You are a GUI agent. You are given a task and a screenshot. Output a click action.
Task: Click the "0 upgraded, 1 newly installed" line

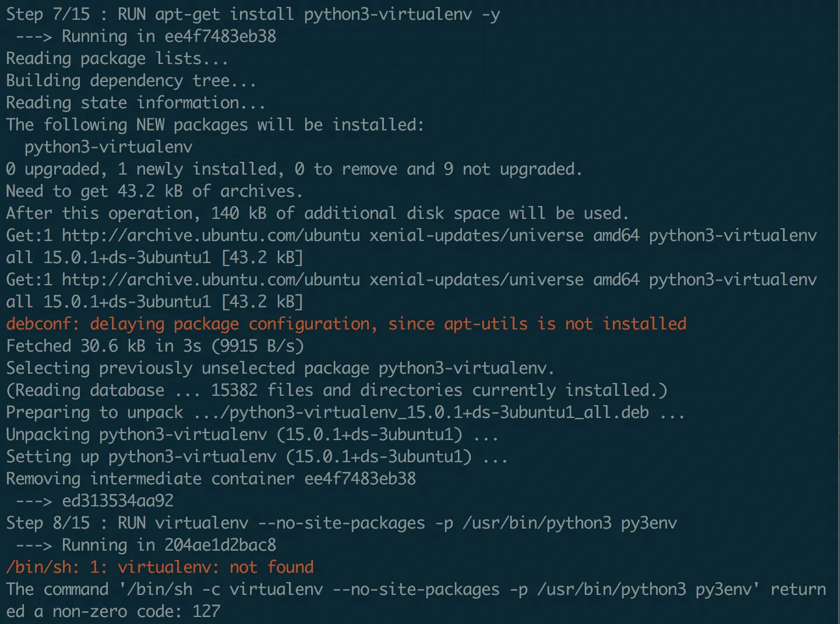point(294,169)
